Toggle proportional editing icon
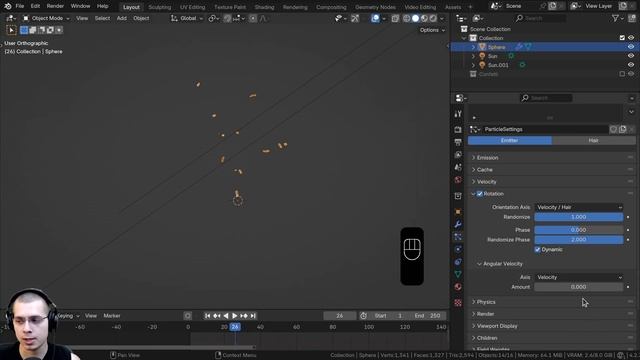 pos(253,18)
